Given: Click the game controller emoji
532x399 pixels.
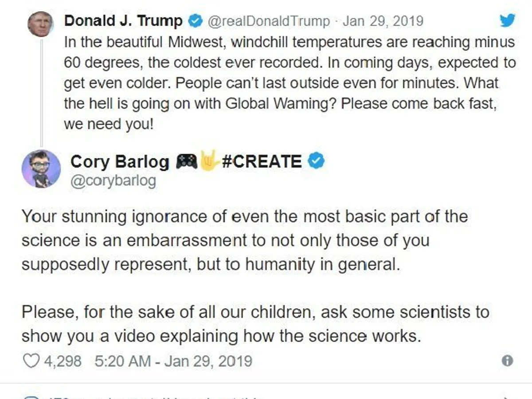Looking at the screenshot, I should coord(187,162).
